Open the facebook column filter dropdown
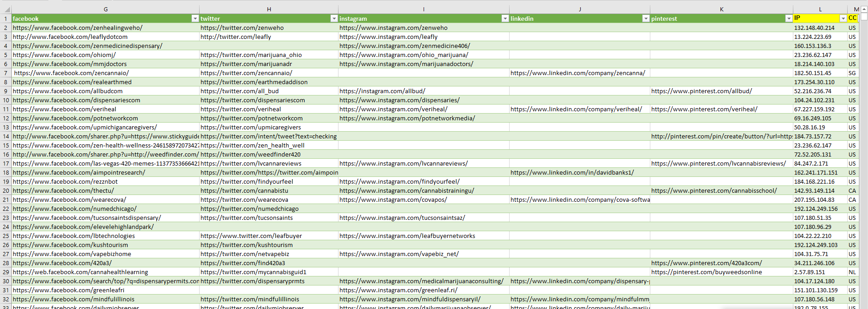 click(x=195, y=19)
